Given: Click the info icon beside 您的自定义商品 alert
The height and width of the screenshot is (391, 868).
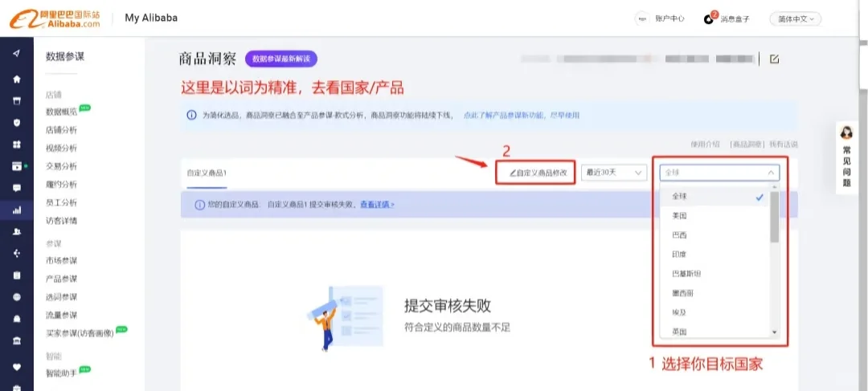Looking at the screenshot, I should point(199,205).
